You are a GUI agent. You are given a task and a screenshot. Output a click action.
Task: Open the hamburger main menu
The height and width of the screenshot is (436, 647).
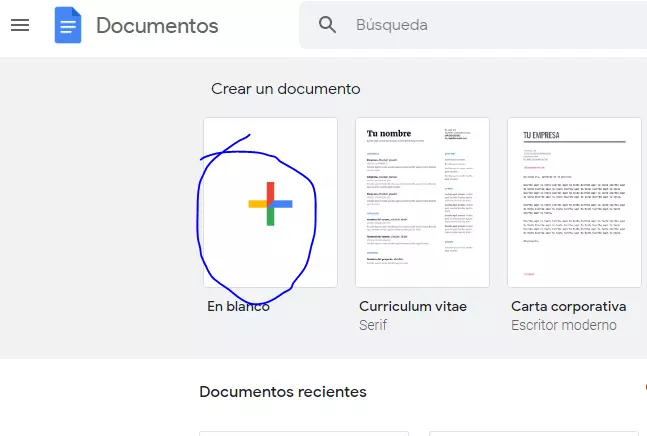(x=20, y=25)
